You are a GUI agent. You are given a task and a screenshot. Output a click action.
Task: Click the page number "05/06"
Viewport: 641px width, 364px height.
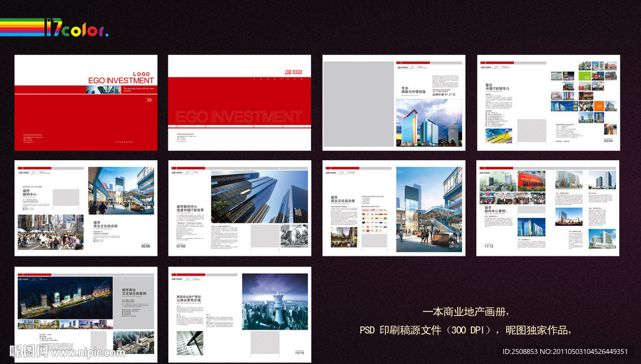click(145, 246)
